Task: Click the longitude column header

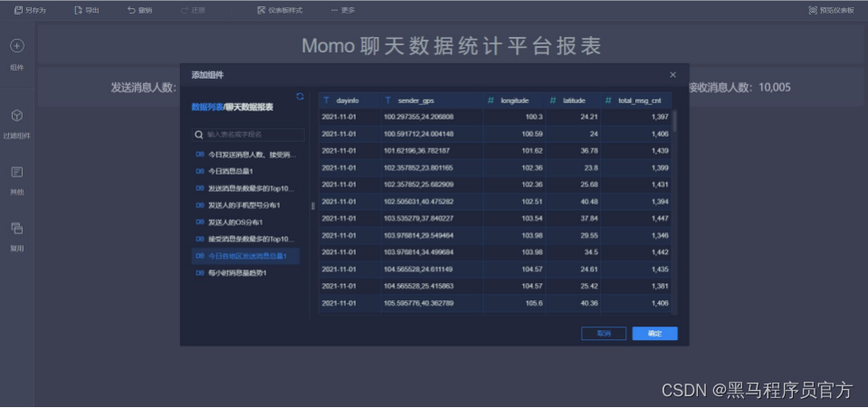Action: click(x=514, y=100)
